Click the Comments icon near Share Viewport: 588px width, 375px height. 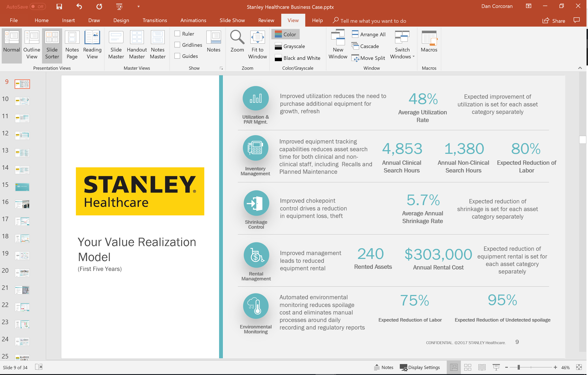pyautogui.click(x=576, y=21)
